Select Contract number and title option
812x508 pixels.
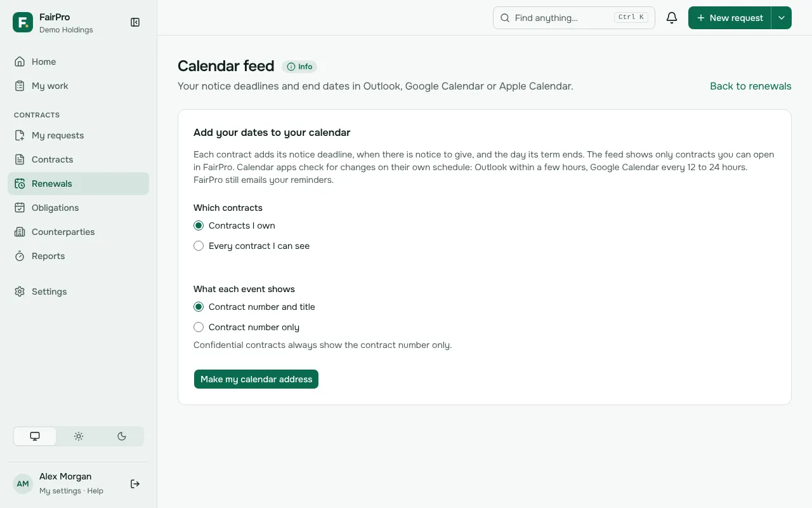click(x=199, y=307)
